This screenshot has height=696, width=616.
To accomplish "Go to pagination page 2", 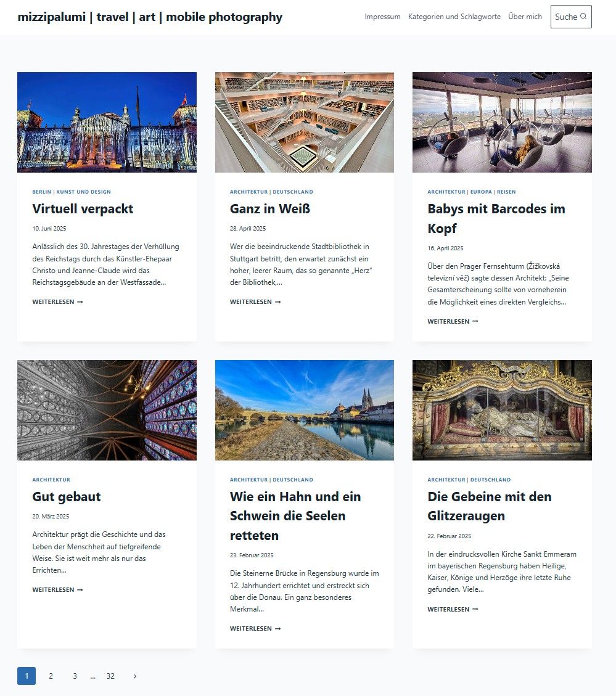I will pyautogui.click(x=51, y=676).
